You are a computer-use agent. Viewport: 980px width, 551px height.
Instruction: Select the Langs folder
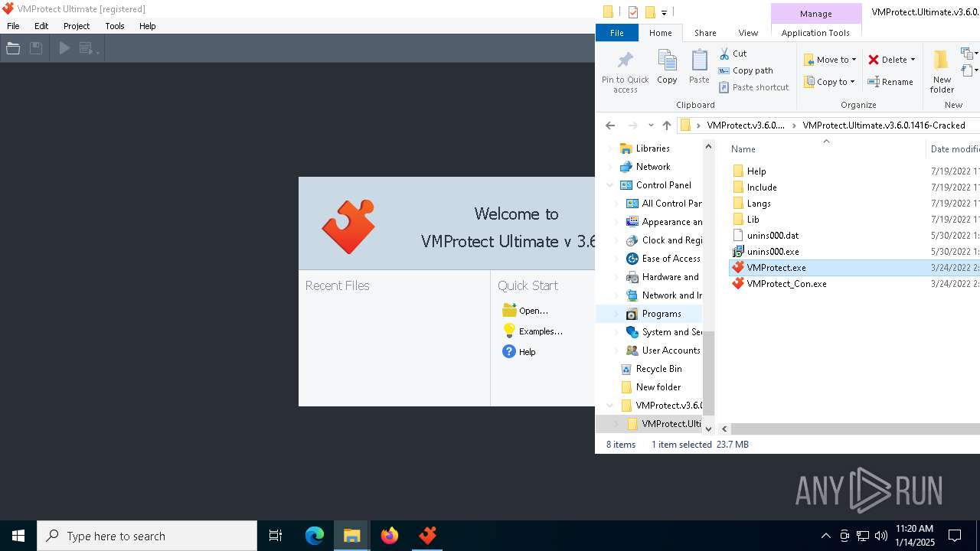tap(759, 203)
